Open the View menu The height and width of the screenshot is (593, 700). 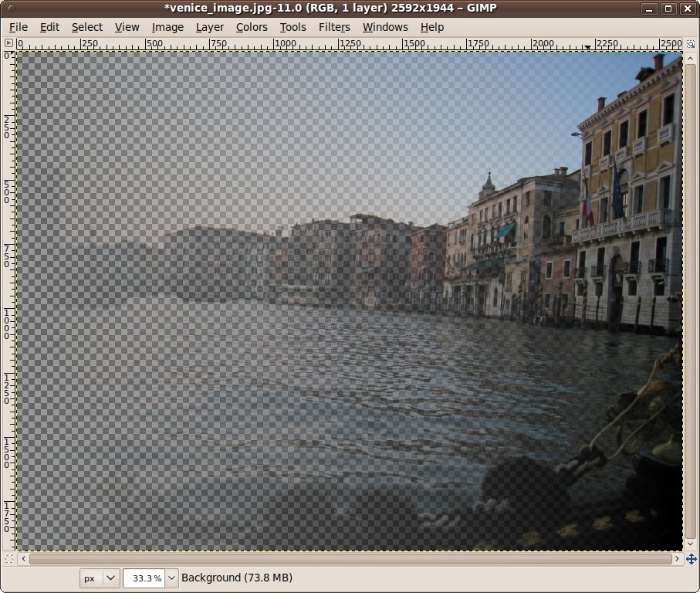tap(127, 27)
